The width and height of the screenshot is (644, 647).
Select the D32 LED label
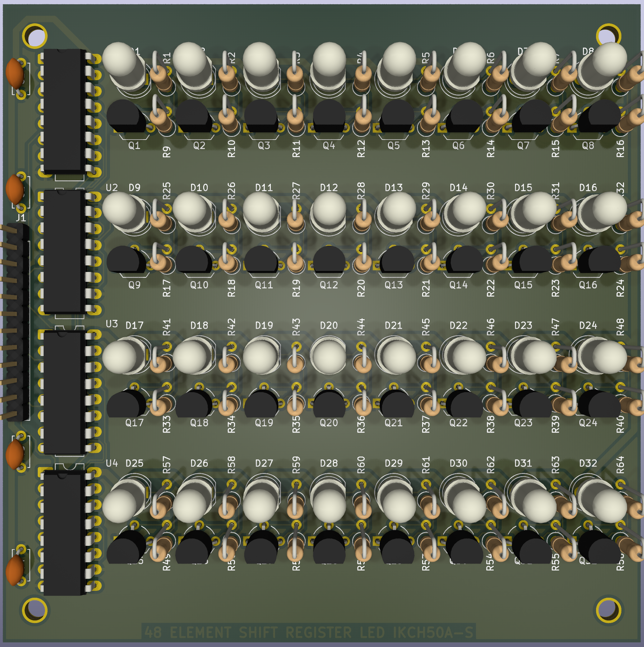tap(588, 463)
